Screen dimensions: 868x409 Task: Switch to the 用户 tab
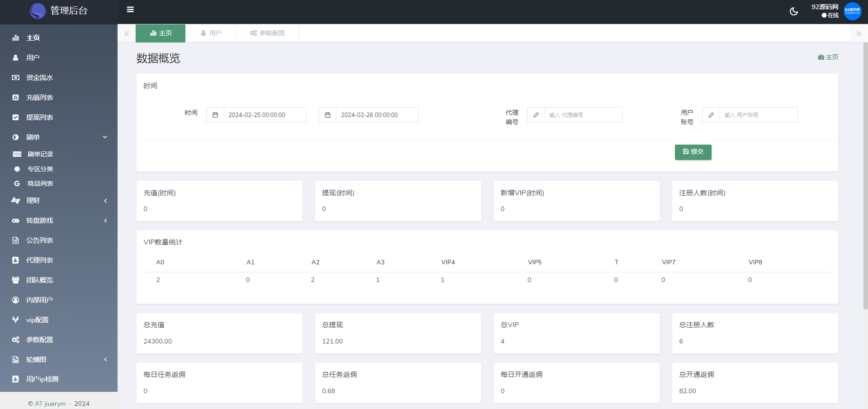[211, 33]
